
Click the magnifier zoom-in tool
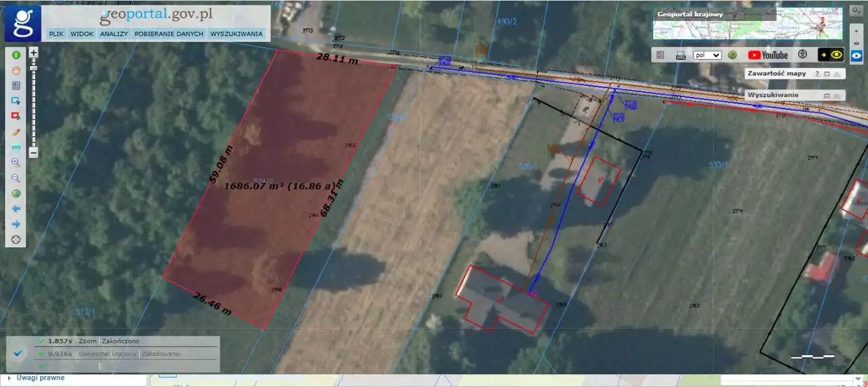tap(16, 163)
